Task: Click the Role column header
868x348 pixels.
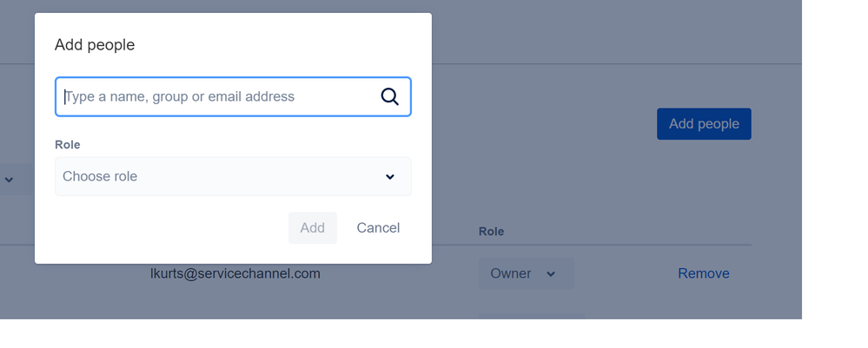Action: click(x=492, y=231)
